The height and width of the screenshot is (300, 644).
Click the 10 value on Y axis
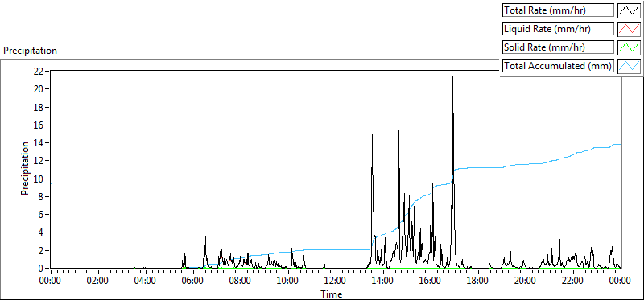coord(38,179)
